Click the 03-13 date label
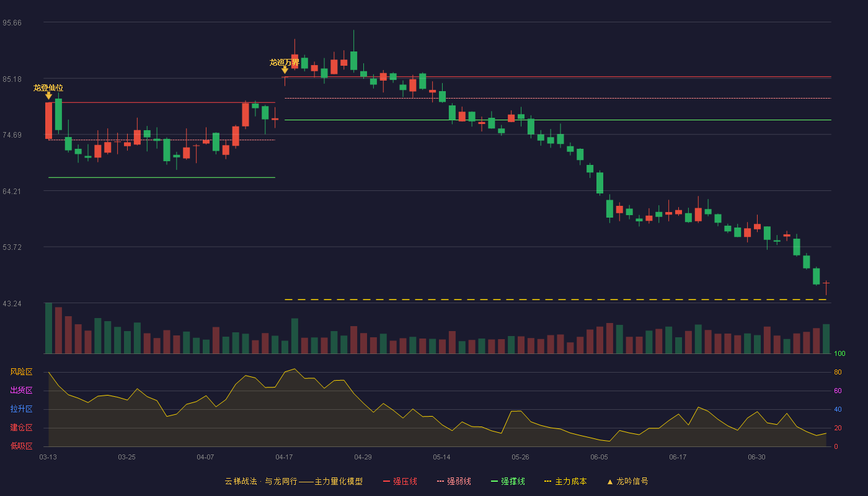Image resolution: width=868 pixels, height=496 pixels. [x=48, y=457]
